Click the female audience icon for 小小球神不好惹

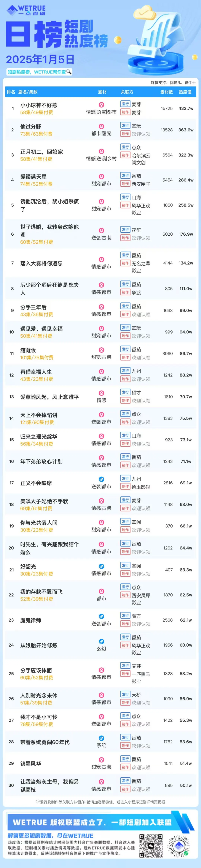(x=101, y=105)
